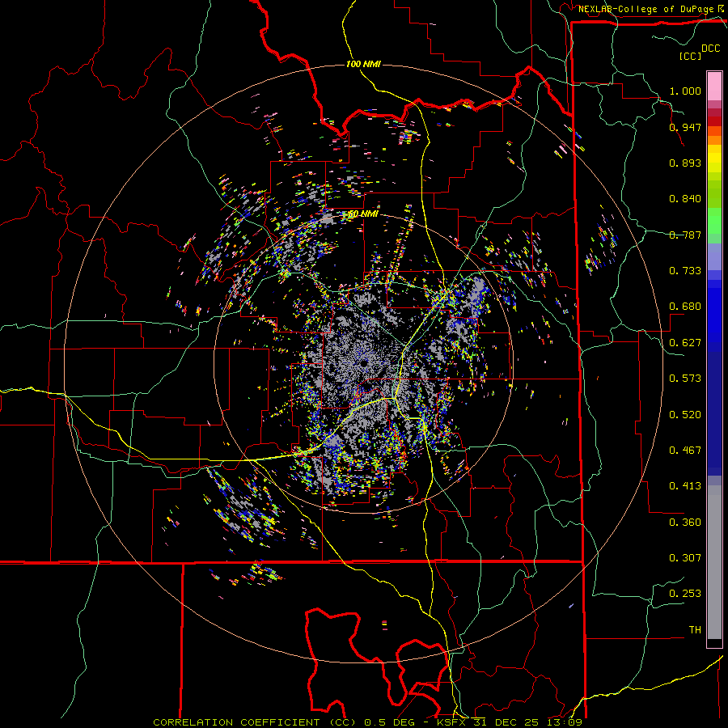Select the 0.467 scale value
The height and width of the screenshot is (728, 728).
[x=685, y=451]
